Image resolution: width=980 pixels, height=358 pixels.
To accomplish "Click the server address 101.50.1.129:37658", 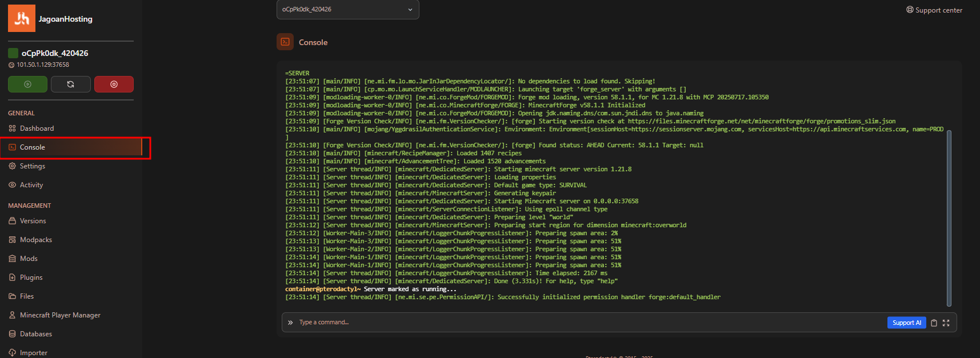I will pyautogui.click(x=43, y=65).
